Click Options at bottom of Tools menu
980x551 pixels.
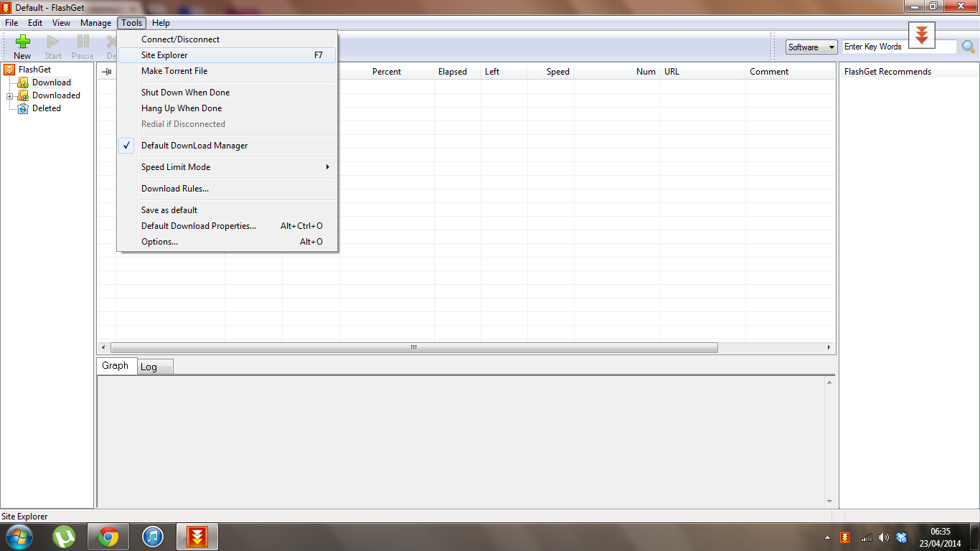159,242
